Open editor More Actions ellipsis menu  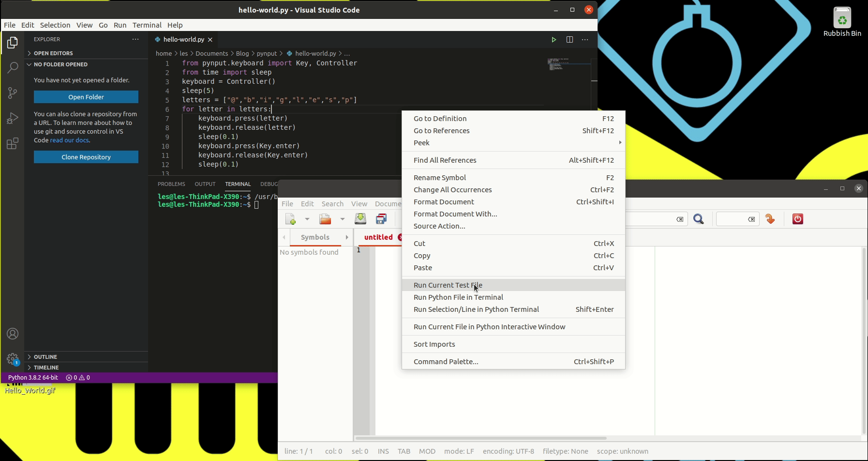coord(585,40)
